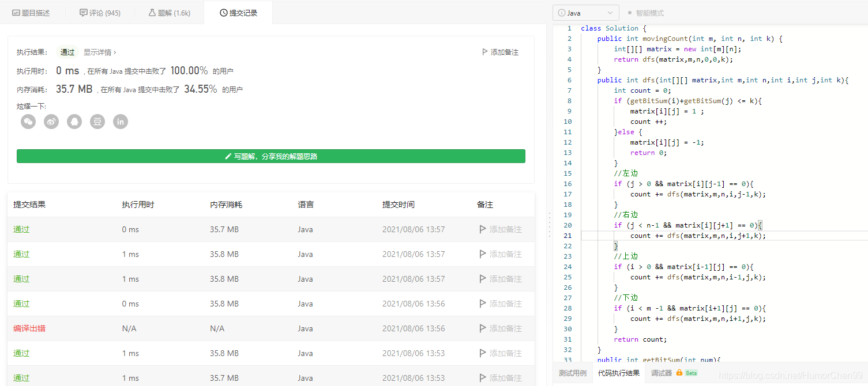
Task: Open the 题解 (1.6k) tab
Action: point(170,13)
